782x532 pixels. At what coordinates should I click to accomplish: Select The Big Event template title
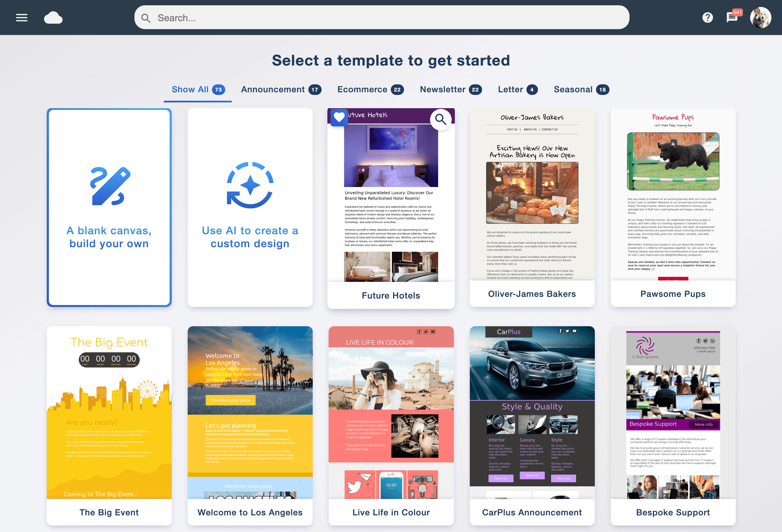coord(109,512)
